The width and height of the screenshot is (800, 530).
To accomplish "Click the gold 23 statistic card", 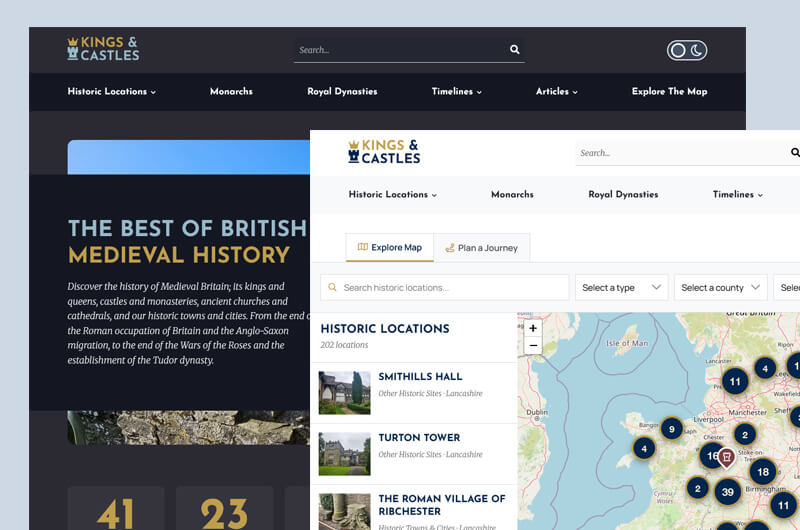I will click(x=224, y=508).
